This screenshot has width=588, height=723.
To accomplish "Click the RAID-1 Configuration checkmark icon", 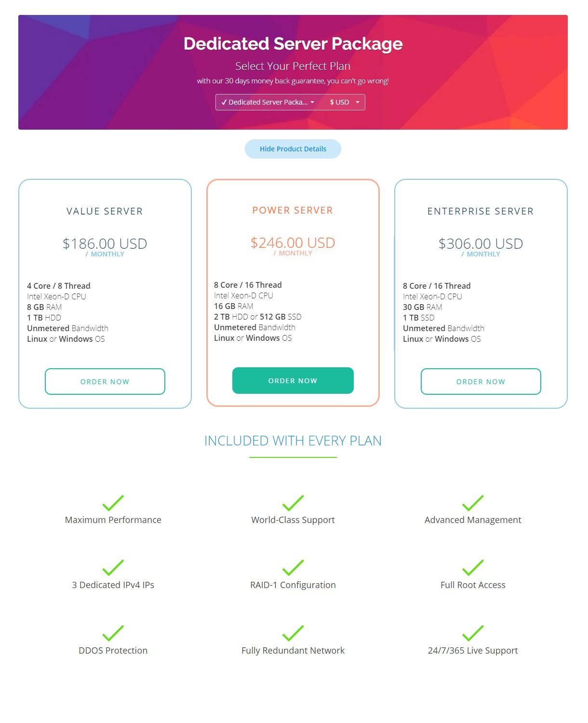I will pos(293,568).
